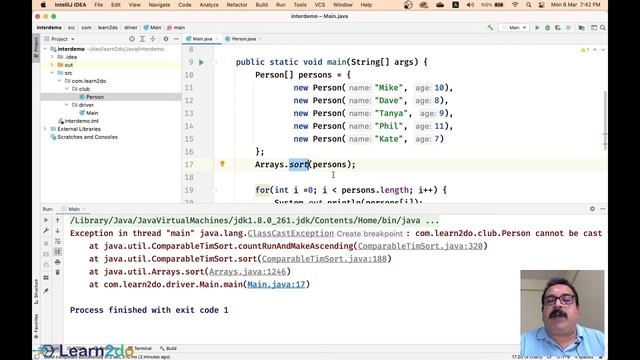Toggle the Project tool window stripe button

[36, 47]
